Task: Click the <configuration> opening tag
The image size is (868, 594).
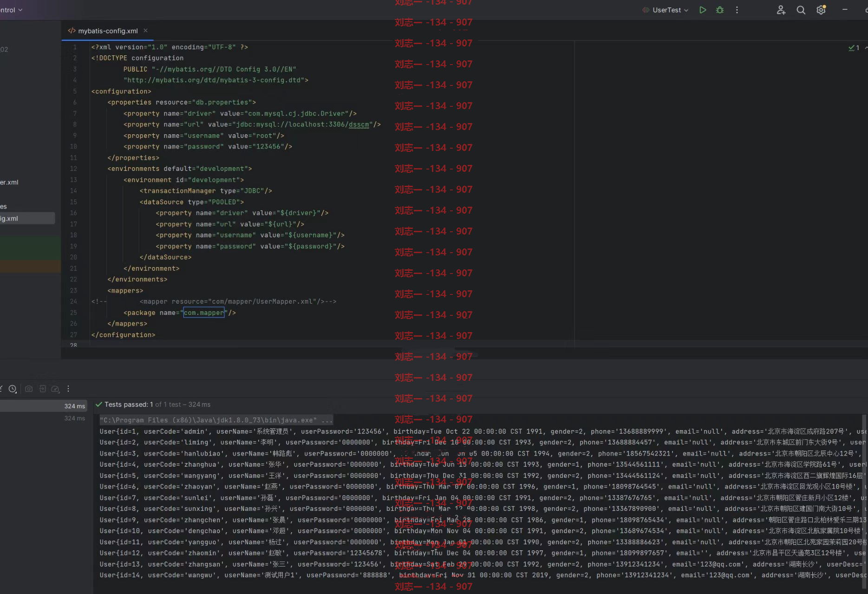Action: pos(121,91)
